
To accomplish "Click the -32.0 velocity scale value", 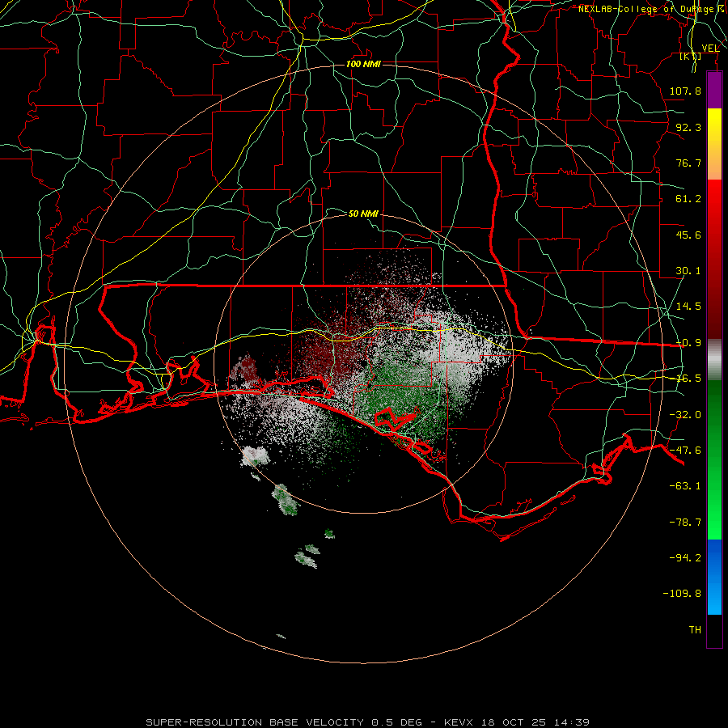I will pos(685,415).
